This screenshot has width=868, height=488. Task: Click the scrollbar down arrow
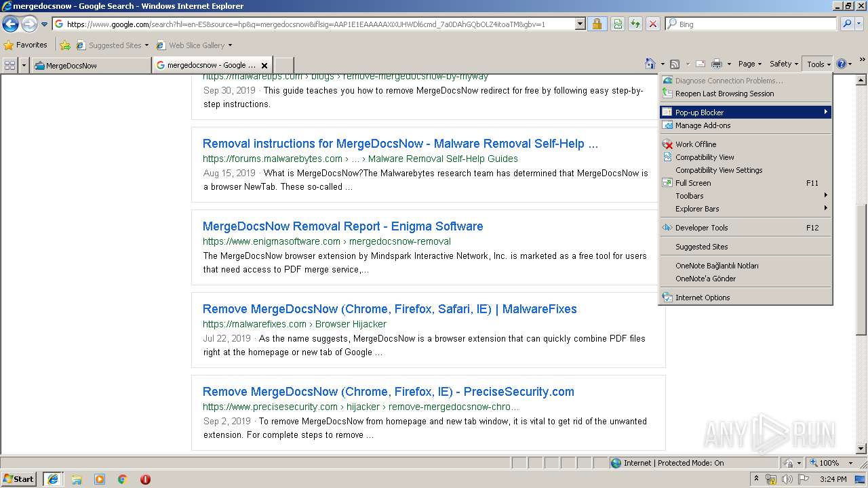pyautogui.click(x=861, y=449)
